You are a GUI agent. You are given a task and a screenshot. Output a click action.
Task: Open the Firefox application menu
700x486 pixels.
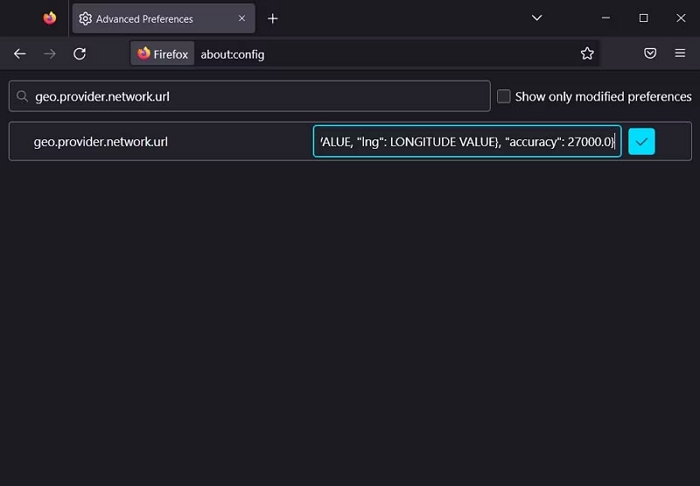coord(680,53)
